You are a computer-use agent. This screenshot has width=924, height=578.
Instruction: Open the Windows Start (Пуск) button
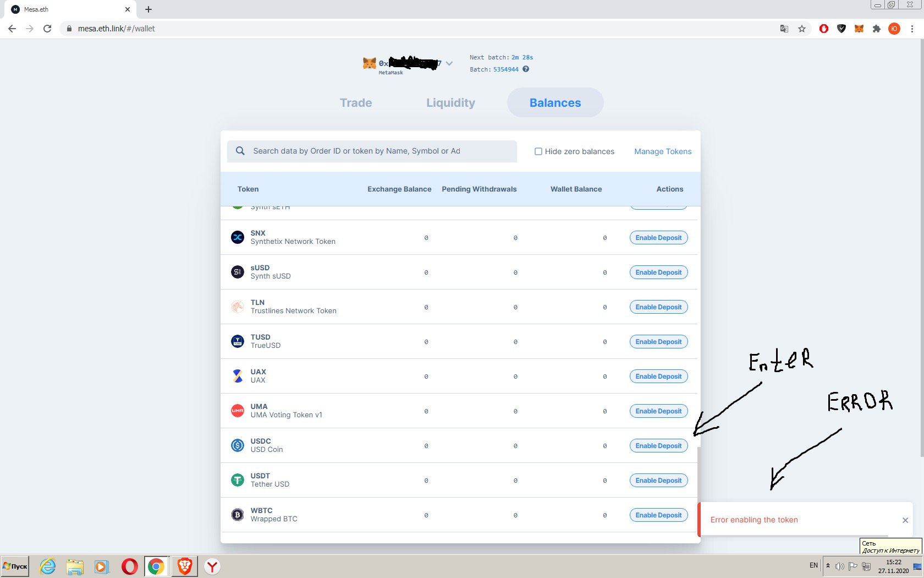click(15, 566)
